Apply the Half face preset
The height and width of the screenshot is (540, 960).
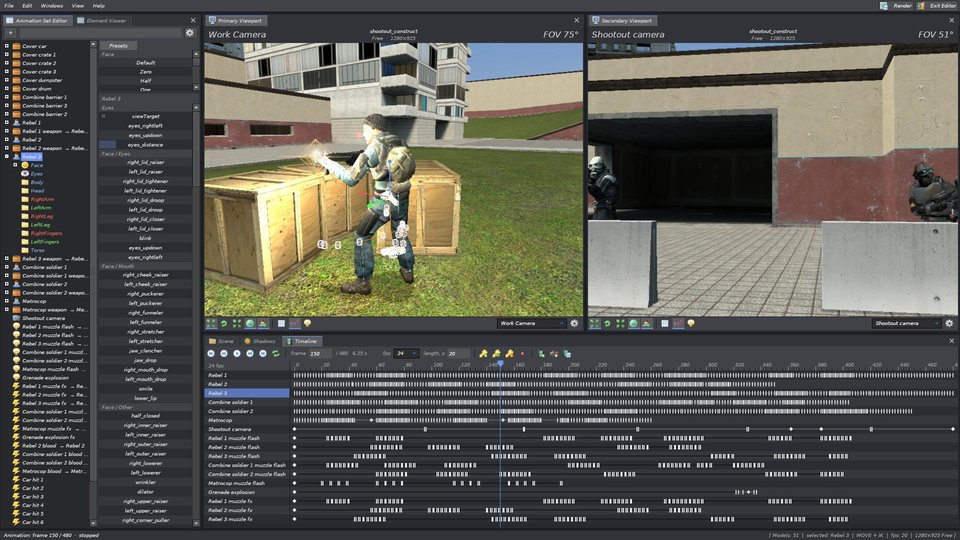click(x=146, y=80)
